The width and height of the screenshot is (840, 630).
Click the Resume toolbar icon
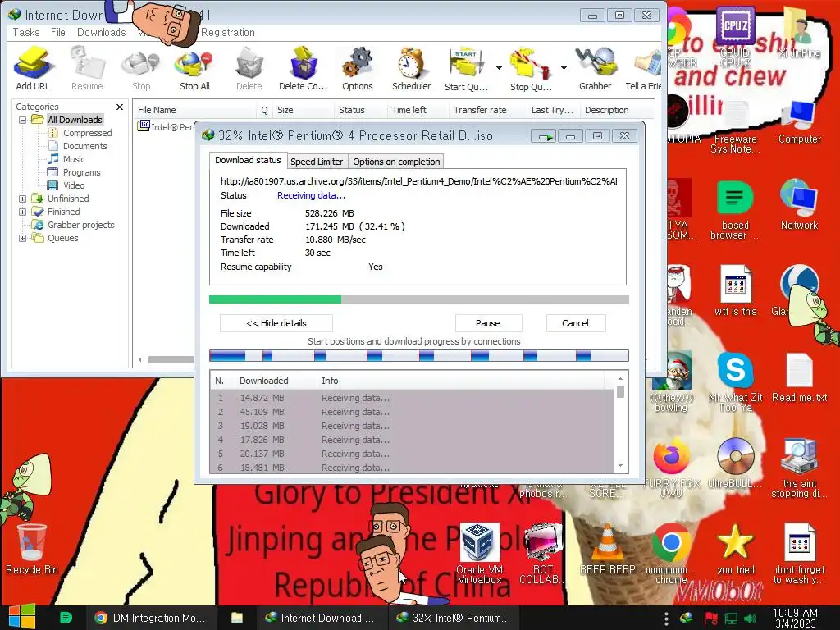[x=87, y=68]
